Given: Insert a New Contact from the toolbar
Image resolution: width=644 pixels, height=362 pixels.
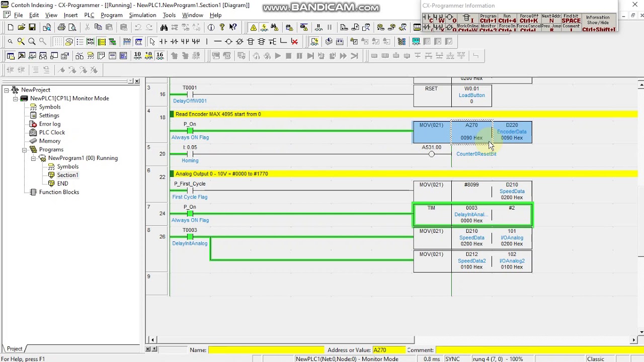Looking at the screenshot, I should [x=164, y=42].
